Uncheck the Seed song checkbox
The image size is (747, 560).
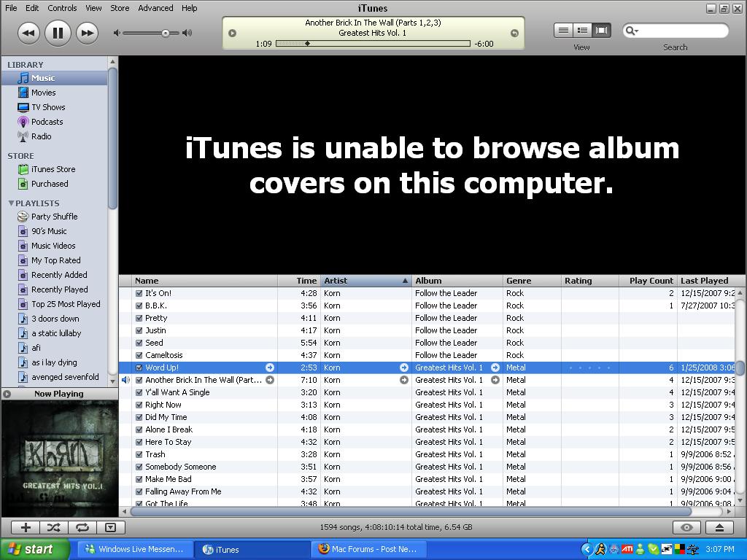click(x=139, y=343)
